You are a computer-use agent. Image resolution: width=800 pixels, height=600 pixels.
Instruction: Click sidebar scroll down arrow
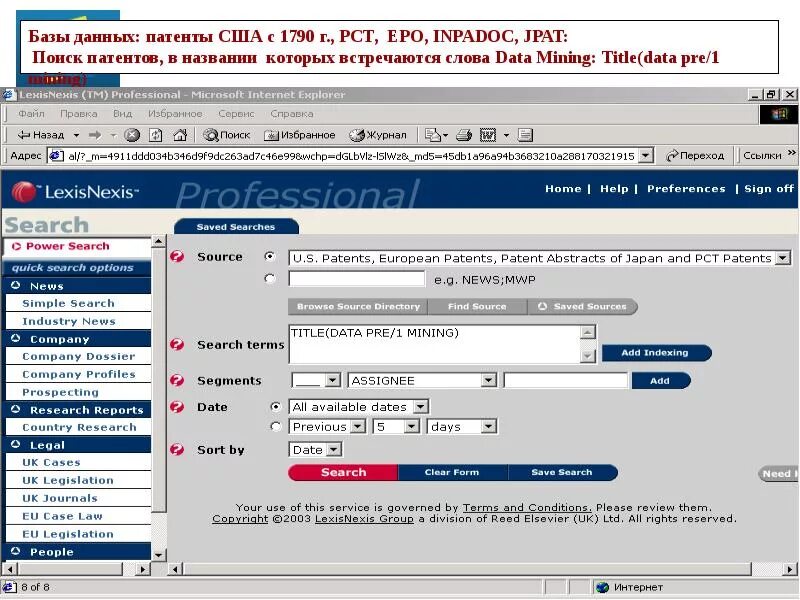(x=159, y=555)
